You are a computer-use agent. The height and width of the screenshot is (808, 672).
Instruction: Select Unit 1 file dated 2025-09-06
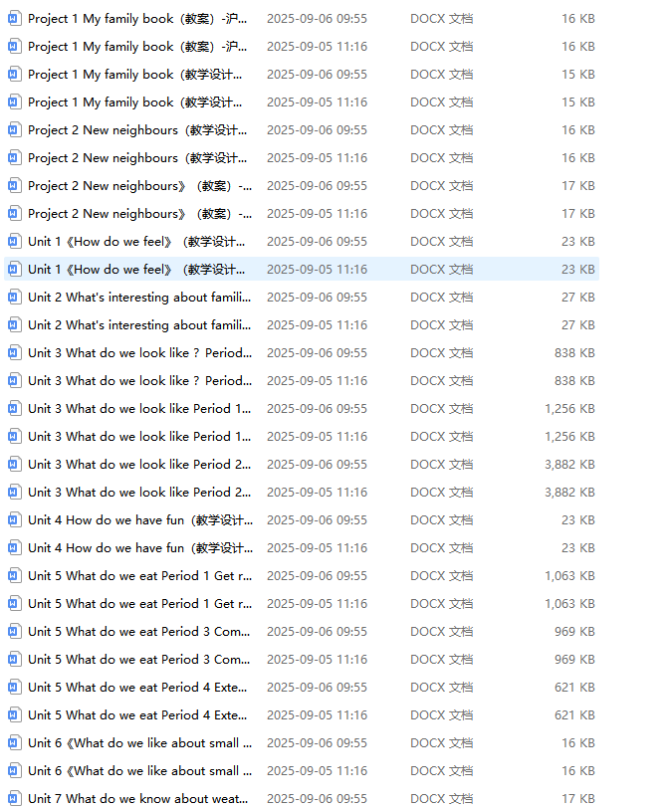click(x=136, y=242)
